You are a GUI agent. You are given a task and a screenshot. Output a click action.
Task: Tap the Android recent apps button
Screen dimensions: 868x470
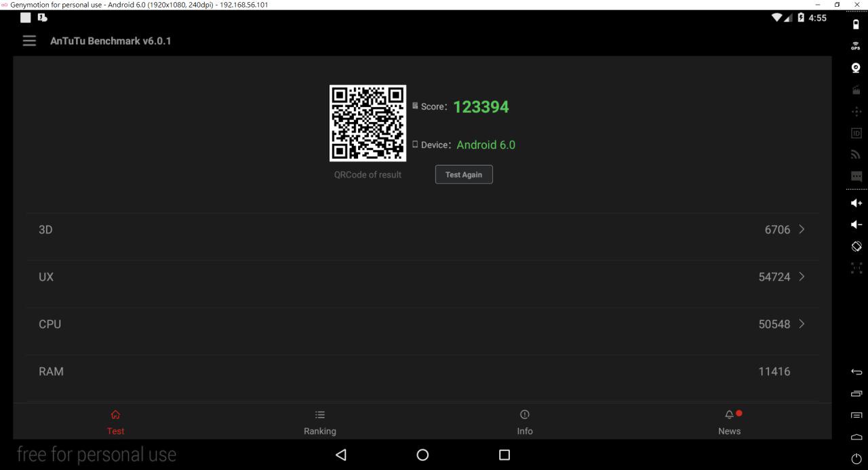coord(504,454)
